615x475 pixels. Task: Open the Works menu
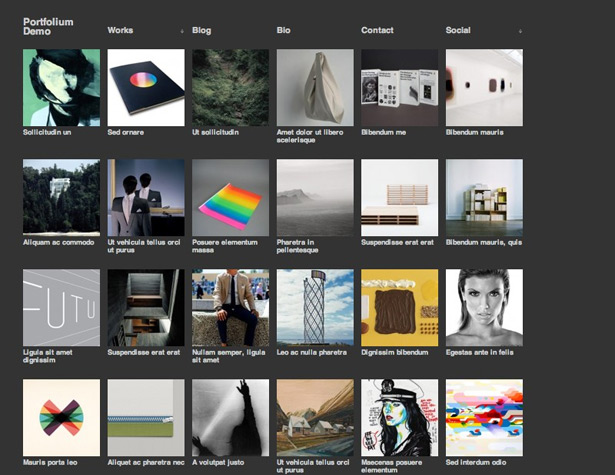click(x=120, y=30)
